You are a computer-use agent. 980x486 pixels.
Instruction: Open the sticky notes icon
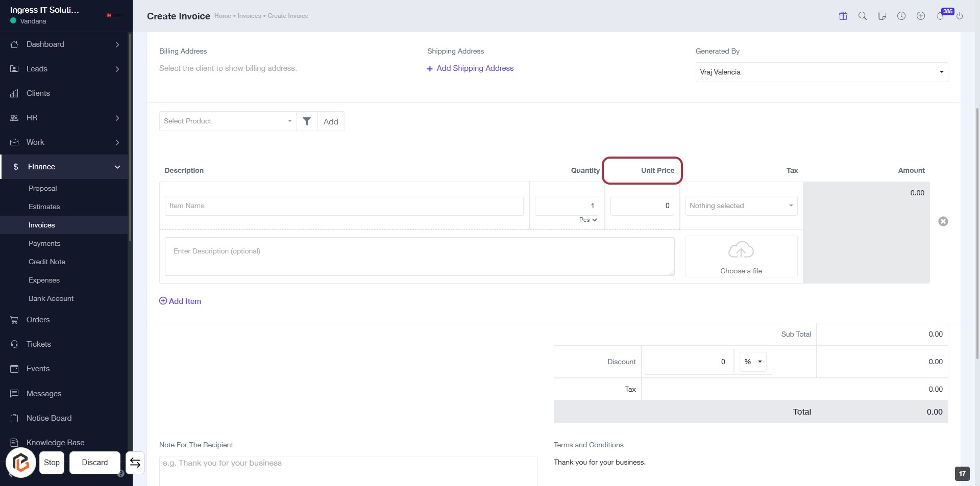882,16
